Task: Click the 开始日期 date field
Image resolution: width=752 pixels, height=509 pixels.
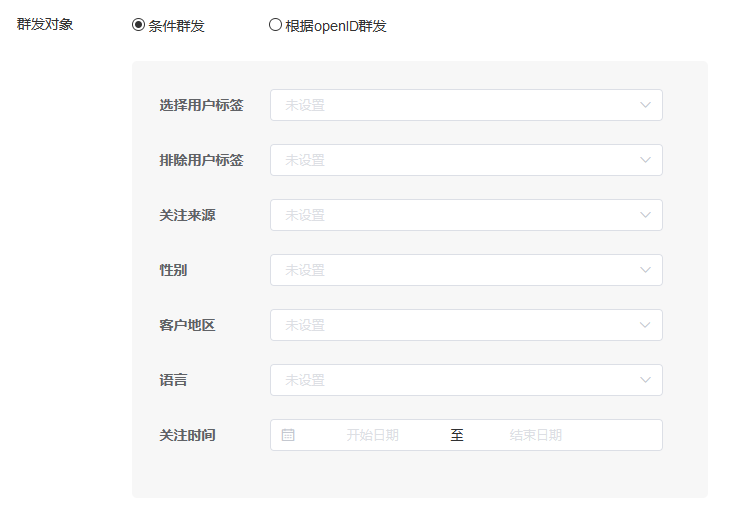Action: 373,435
